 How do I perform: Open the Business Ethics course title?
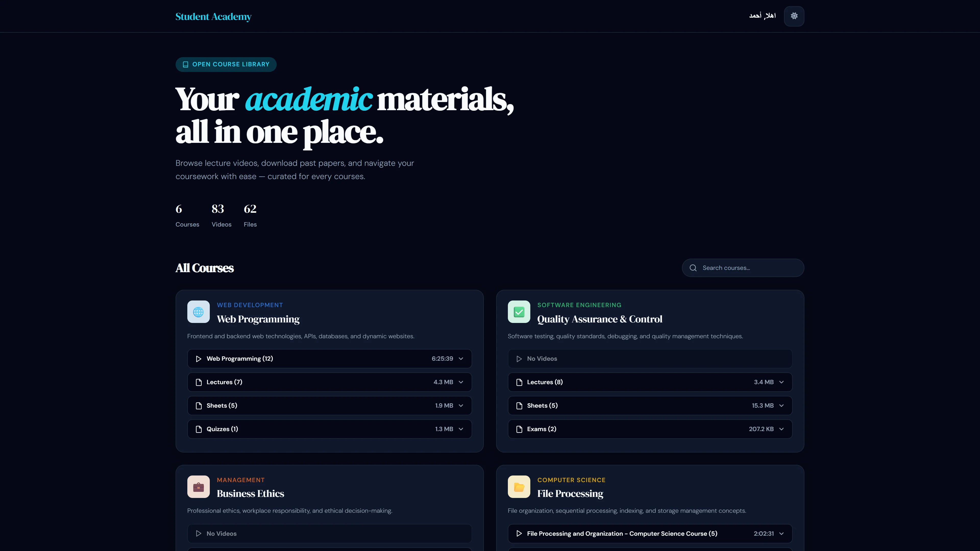250,494
